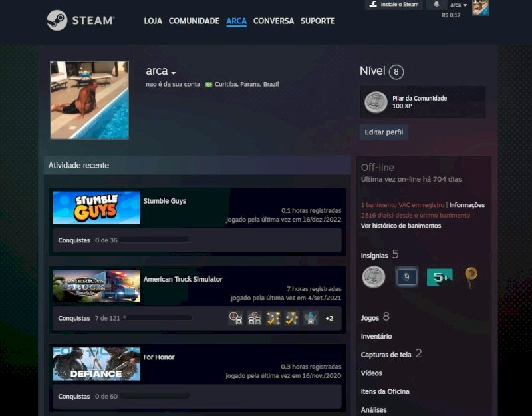Click American Truck Simulator achievements progress bar
532x416 pixels.
point(157,318)
